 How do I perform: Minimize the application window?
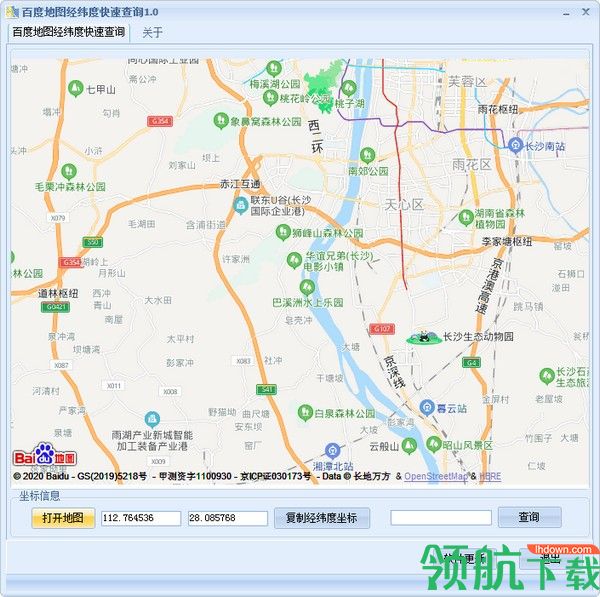pyautogui.click(x=566, y=13)
